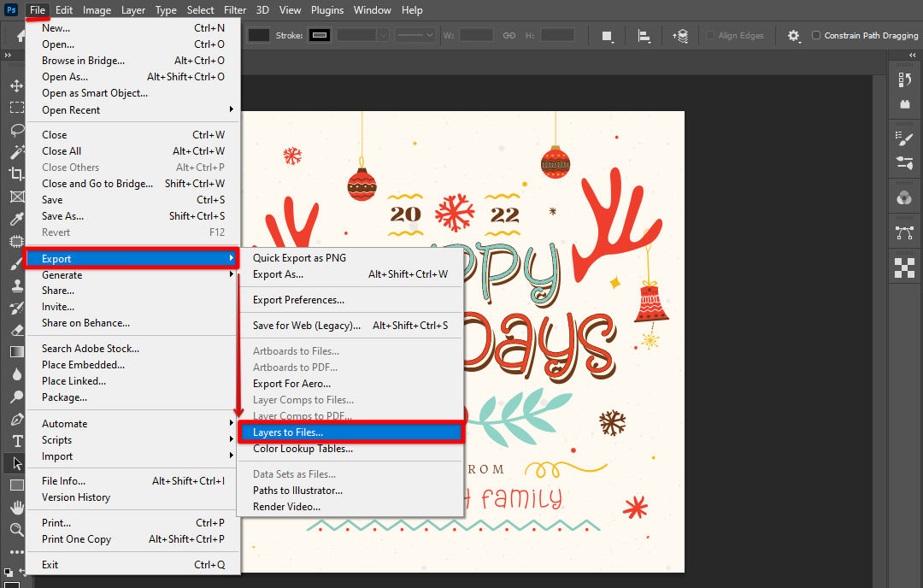Click the shape Width input field

tap(476, 36)
